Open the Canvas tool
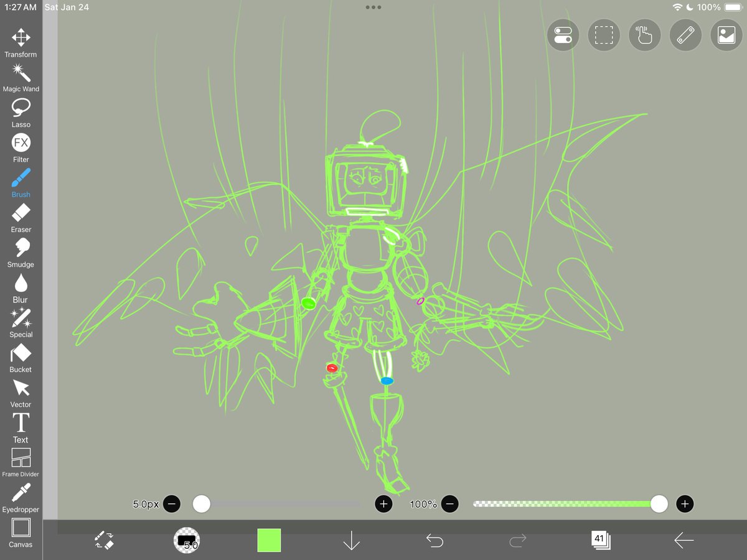747x560 pixels. (21, 533)
